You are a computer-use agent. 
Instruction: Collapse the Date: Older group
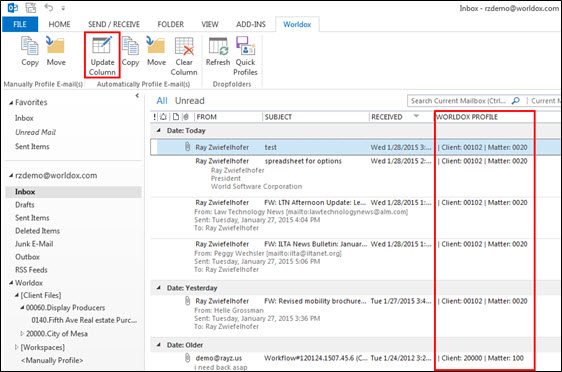pos(158,345)
